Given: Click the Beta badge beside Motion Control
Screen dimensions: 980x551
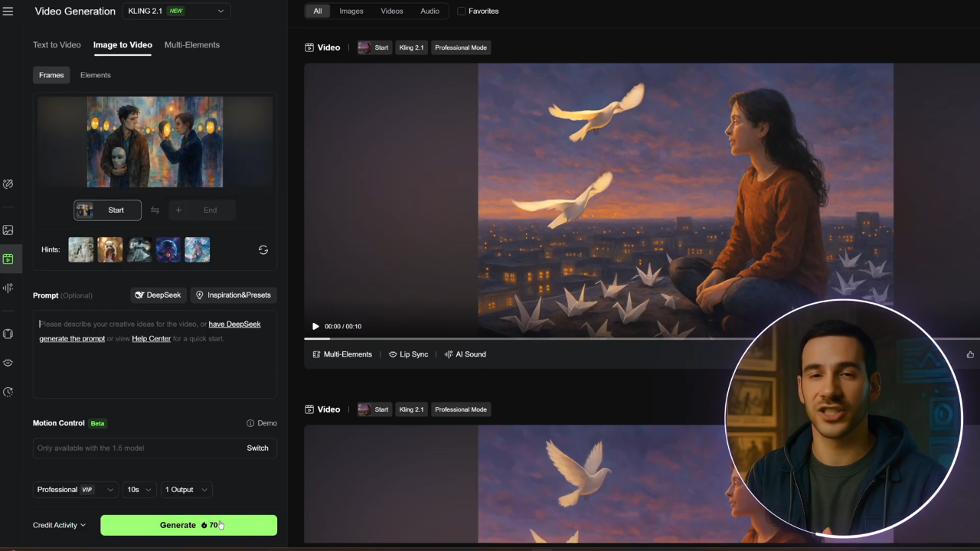Looking at the screenshot, I should (97, 423).
